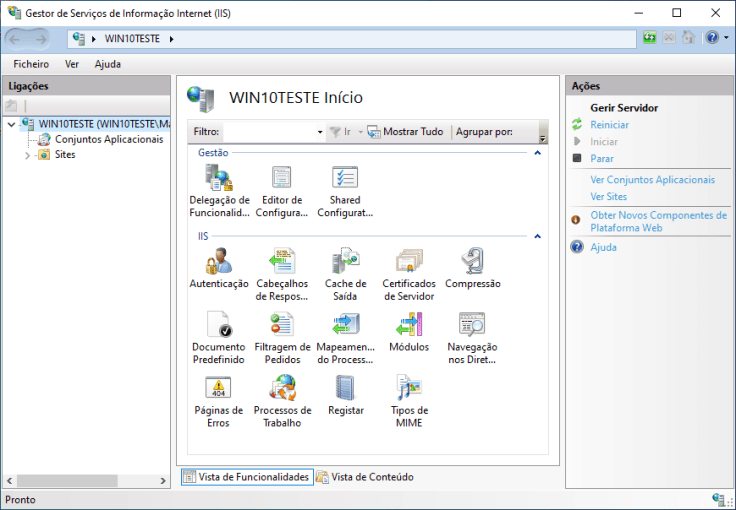
Task: Open Certificados de Servidor icon
Action: pyautogui.click(x=408, y=263)
